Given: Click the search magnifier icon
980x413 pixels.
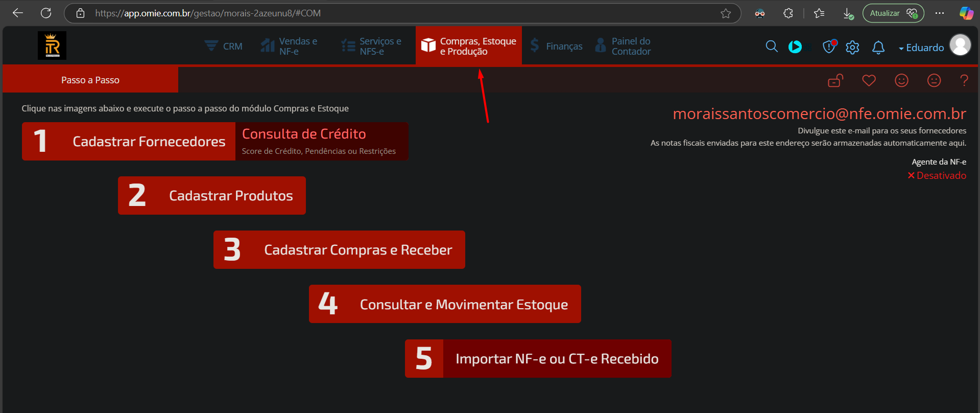Looking at the screenshot, I should click(772, 47).
